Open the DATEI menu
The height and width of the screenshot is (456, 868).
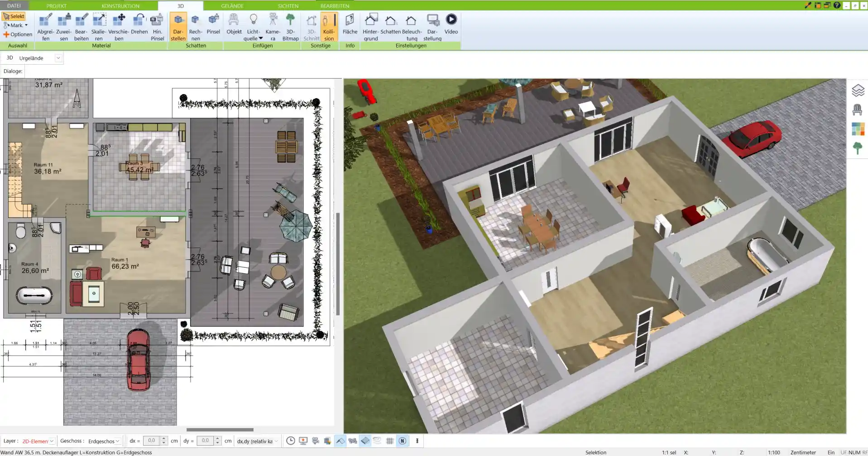tap(14, 5)
